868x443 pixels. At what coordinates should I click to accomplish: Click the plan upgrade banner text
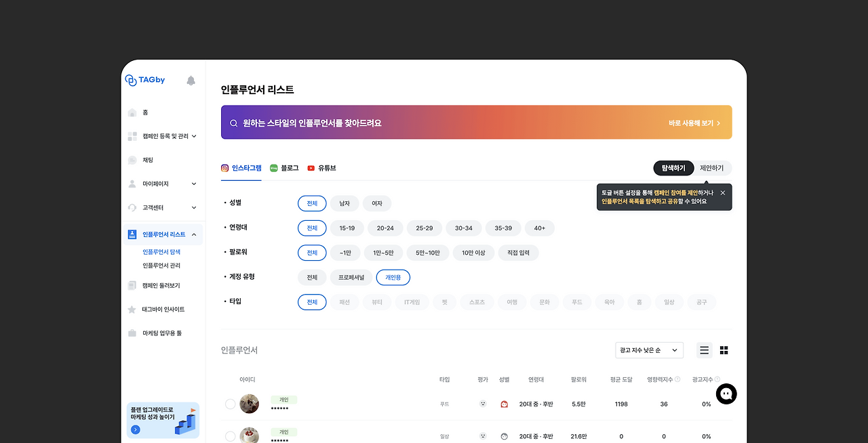pyautogui.click(x=153, y=413)
